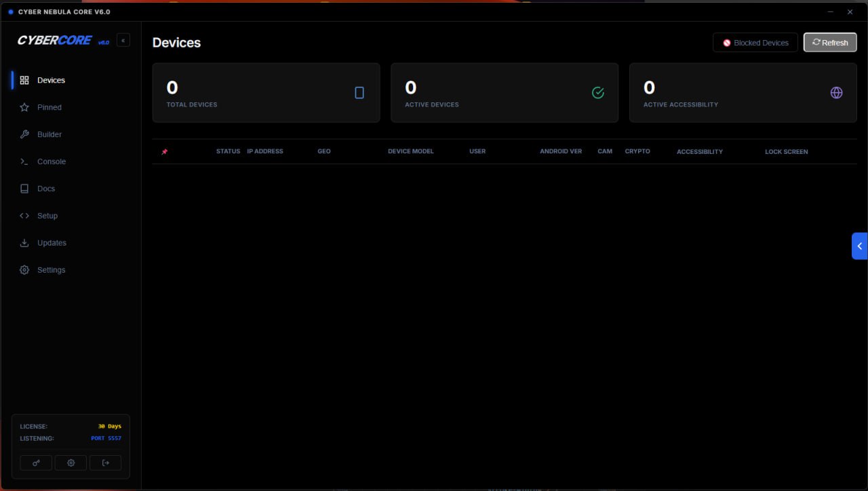868x491 pixels.
Task: Click the phone icon in Total Devices card
Action: coord(359,93)
